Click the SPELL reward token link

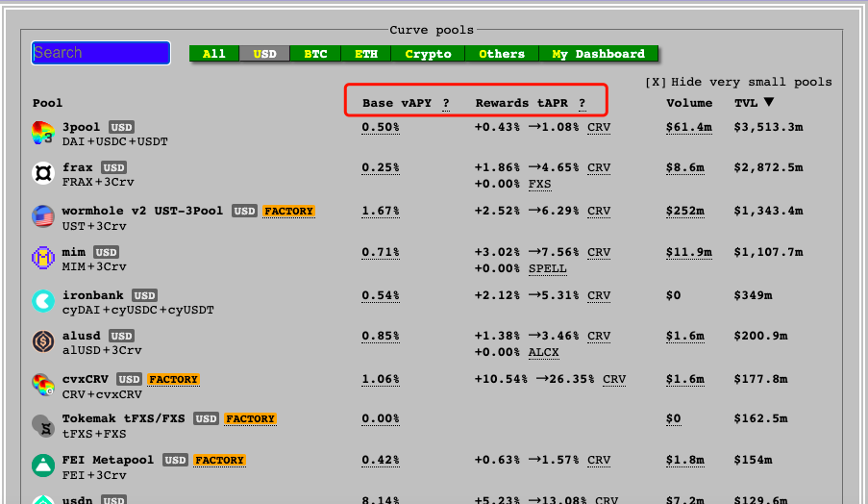pos(548,268)
